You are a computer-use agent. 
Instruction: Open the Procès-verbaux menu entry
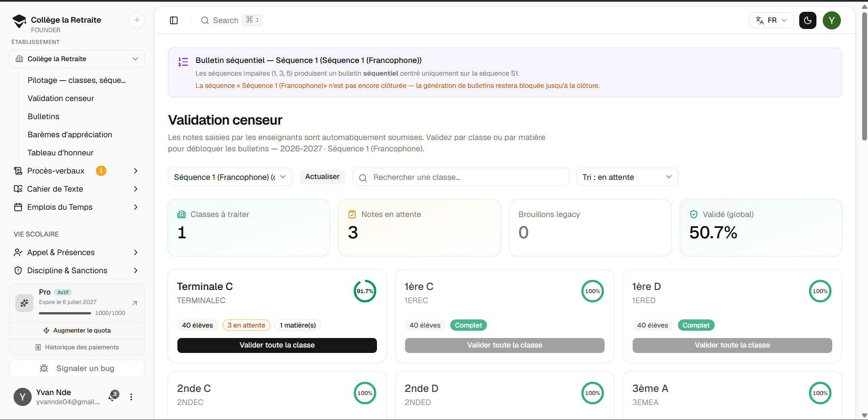point(56,171)
